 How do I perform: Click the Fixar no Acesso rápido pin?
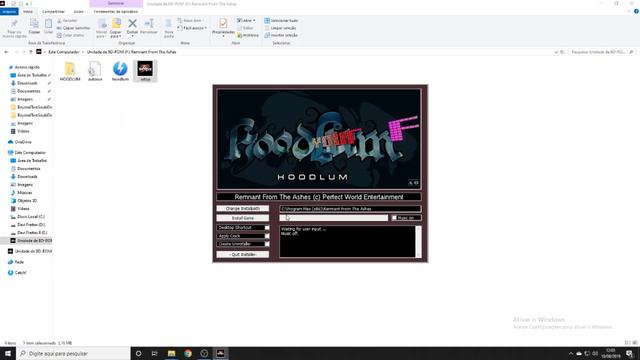pos(14,29)
